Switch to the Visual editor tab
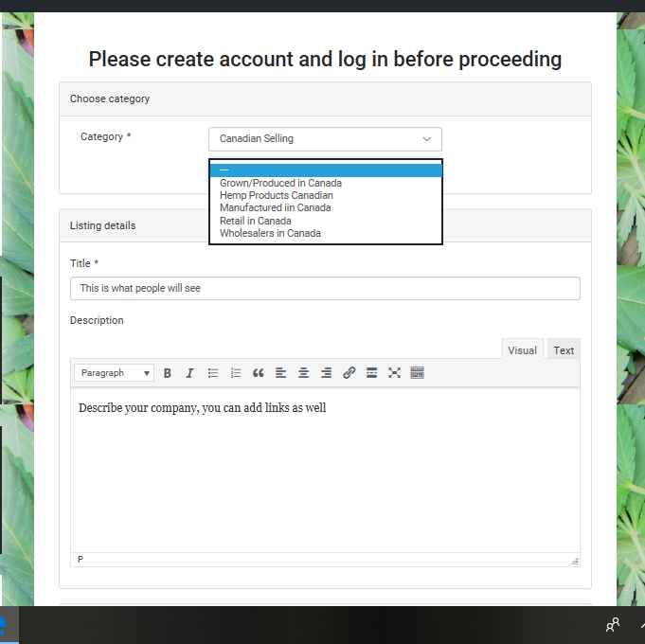645x644 pixels. click(x=523, y=350)
